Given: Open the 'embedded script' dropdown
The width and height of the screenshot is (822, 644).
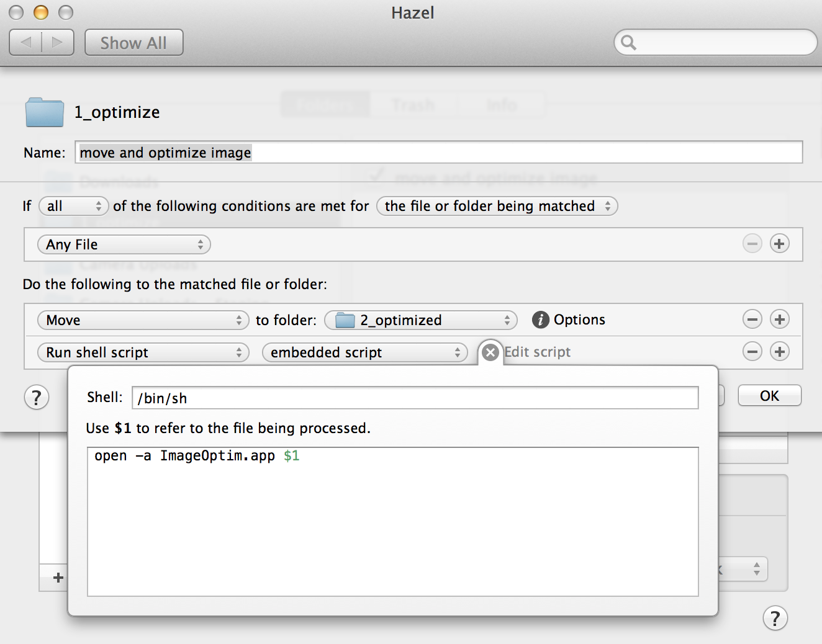Looking at the screenshot, I should tap(365, 352).
